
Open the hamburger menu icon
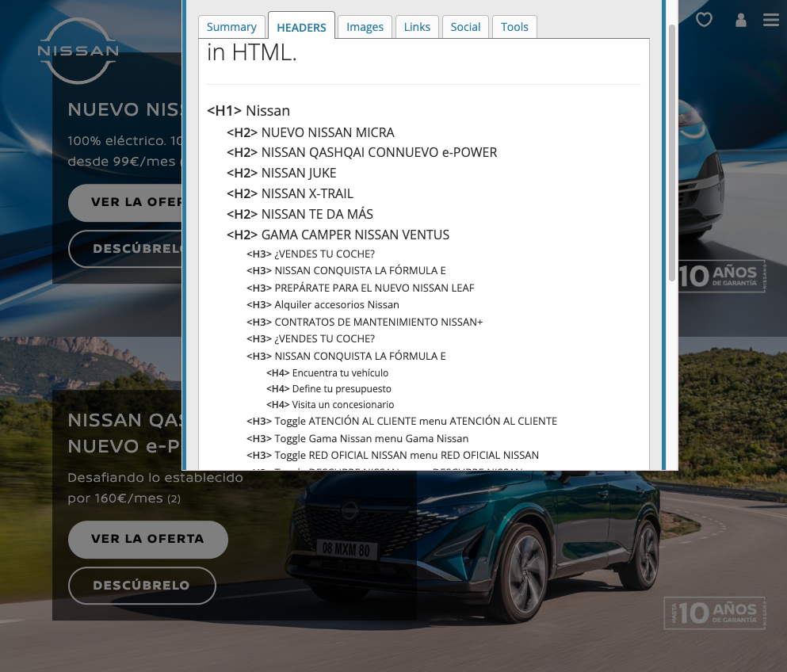771,20
